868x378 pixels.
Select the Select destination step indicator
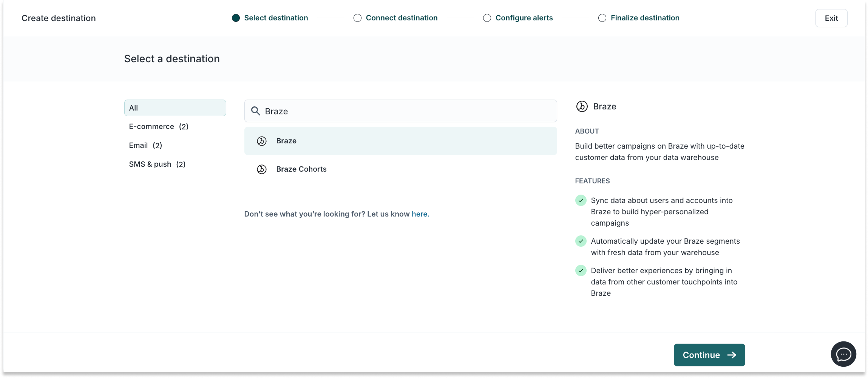coord(236,18)
